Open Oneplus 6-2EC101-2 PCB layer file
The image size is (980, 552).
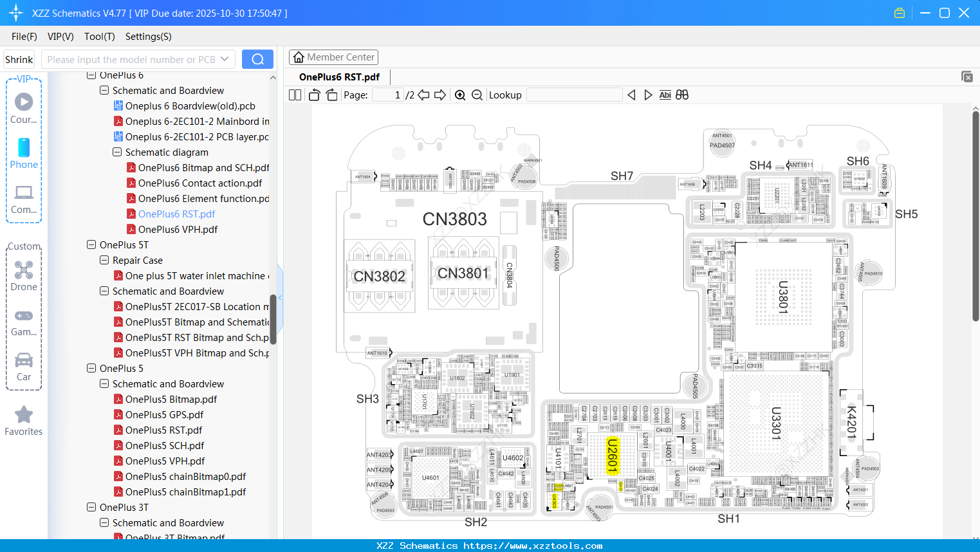(191, 137)
